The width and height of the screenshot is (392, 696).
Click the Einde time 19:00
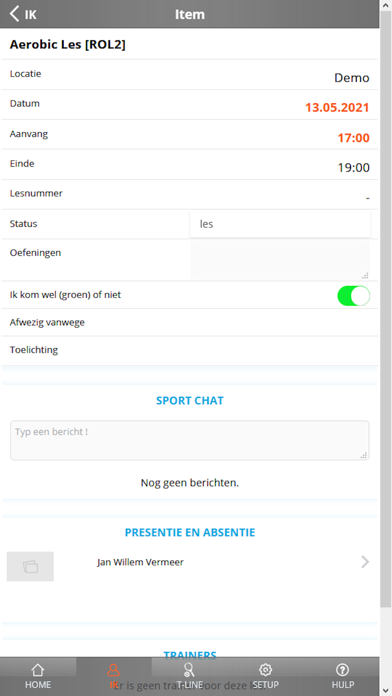pos(353,168)
